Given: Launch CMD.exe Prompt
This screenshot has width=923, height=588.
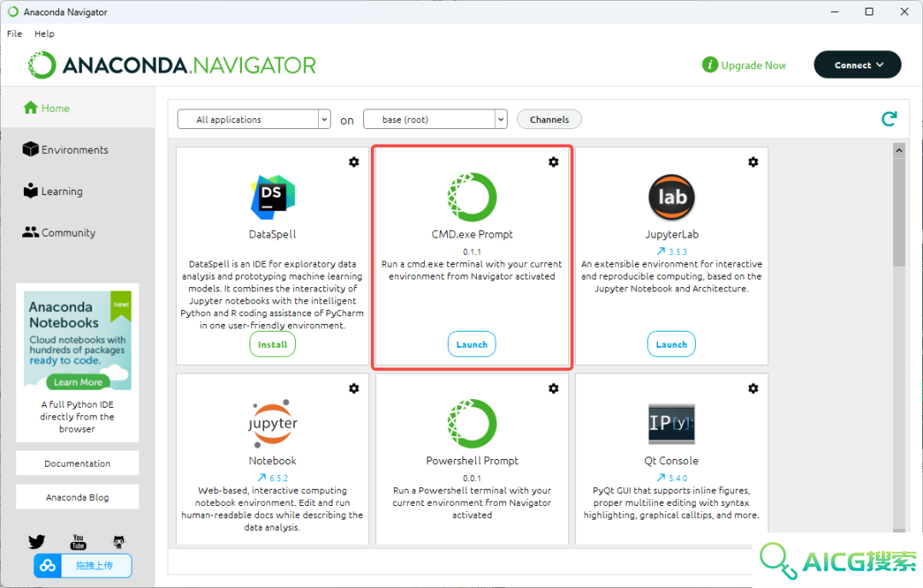Looking at the screenshot, I should [472, 344].
